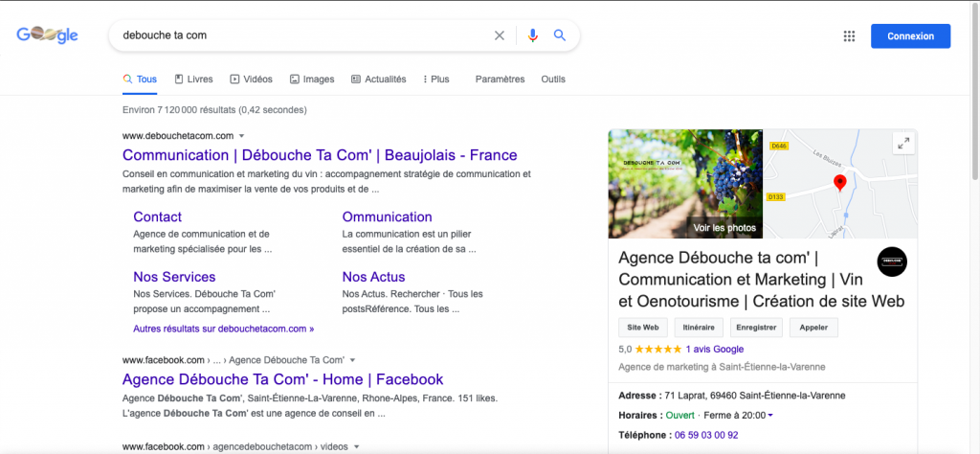Screen dimensions: 980x454
Task: Open Communication | Débouche Ta Com' result
Action: click(320, 155)
